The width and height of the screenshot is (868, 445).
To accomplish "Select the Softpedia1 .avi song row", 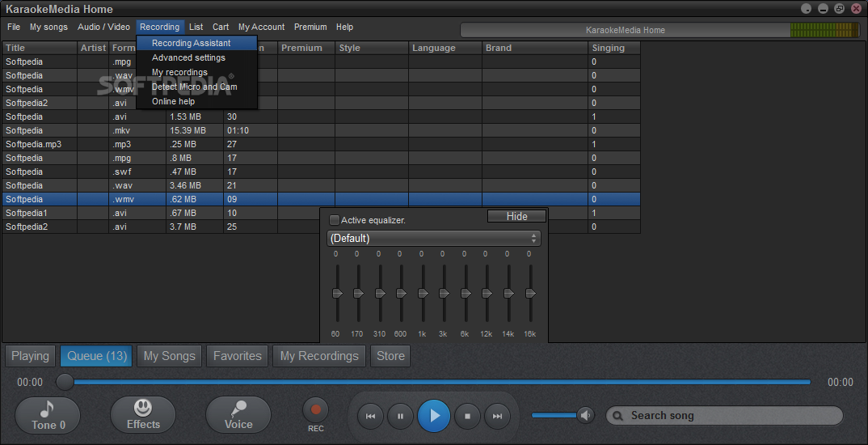I will 322,213.
